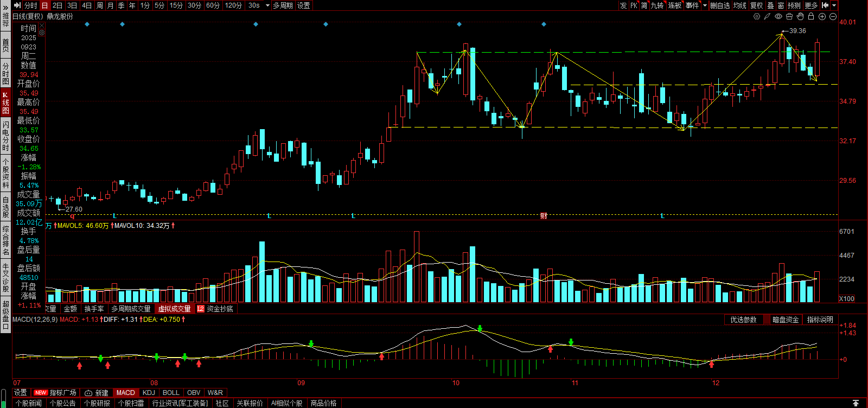Screen dimensions: 868x408
Task: Click the collapse-left arrow icon at top right
Action: pyautogui.click(x=825, y=5)
